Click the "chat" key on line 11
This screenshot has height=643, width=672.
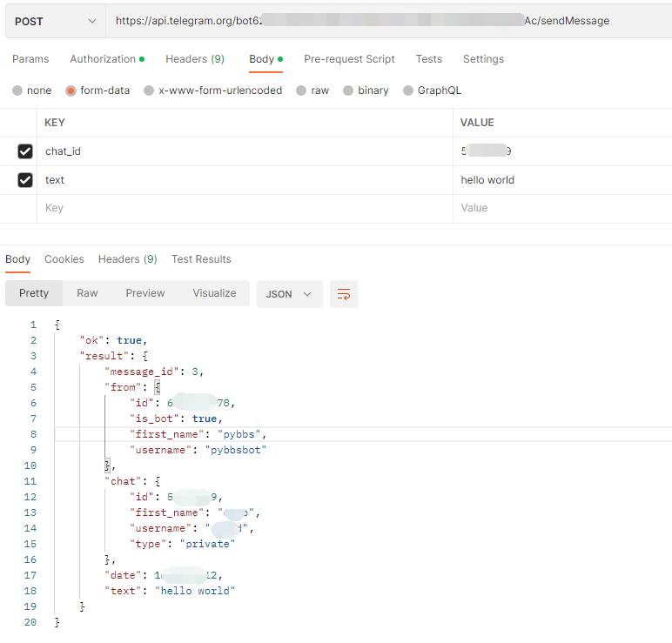pyautogui.click(x=123, y=481)
